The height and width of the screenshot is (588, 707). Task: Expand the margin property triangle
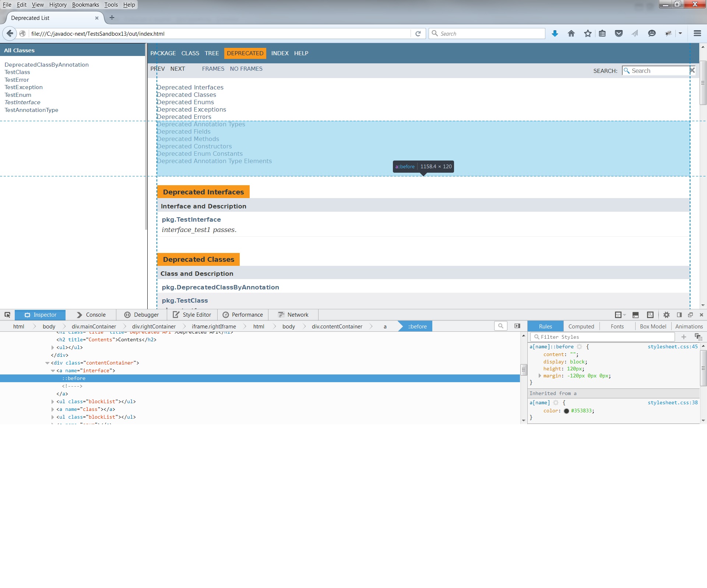click(540, 376)
